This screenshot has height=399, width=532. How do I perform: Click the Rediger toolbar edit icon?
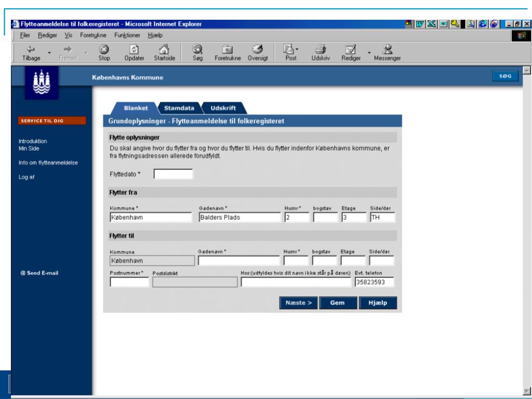(351, 54)
